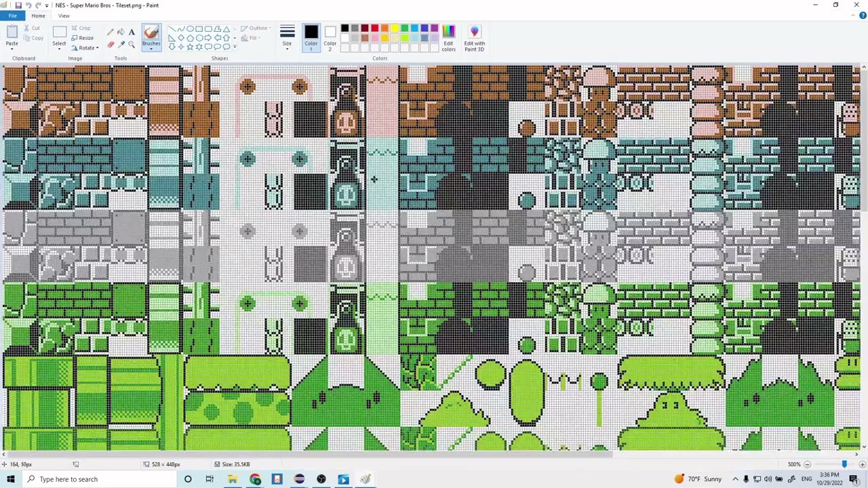Expand the Select dropdown arrow
This screenshot has height=488, width=868.
(x=59, y=49)
